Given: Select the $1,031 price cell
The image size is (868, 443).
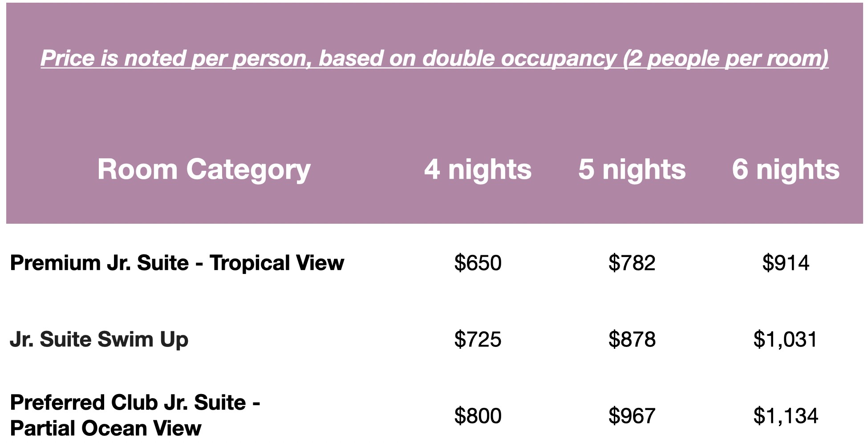Looking at the screenshot, I should coord(786,339).
